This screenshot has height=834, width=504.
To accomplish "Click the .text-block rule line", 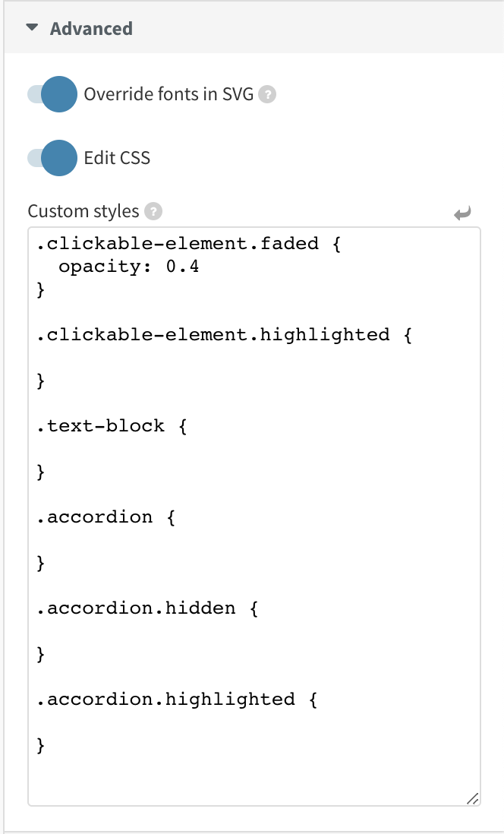I will pyautogui.click(x=111, y=425).
